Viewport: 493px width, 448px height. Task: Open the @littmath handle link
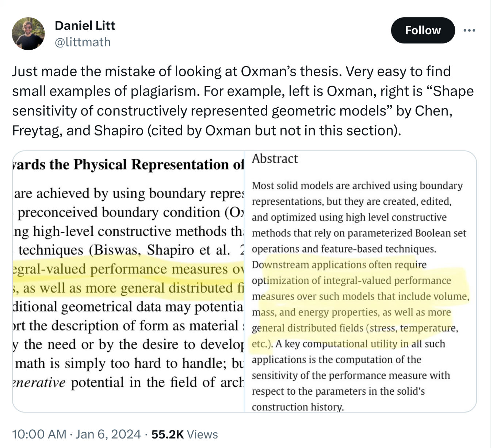pyautogui.click(x=83, y=42)
